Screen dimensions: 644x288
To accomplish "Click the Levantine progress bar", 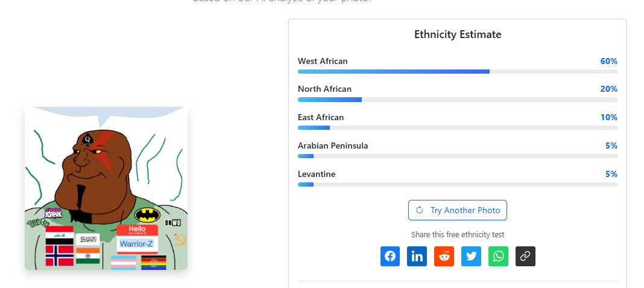I will [458, 184].
